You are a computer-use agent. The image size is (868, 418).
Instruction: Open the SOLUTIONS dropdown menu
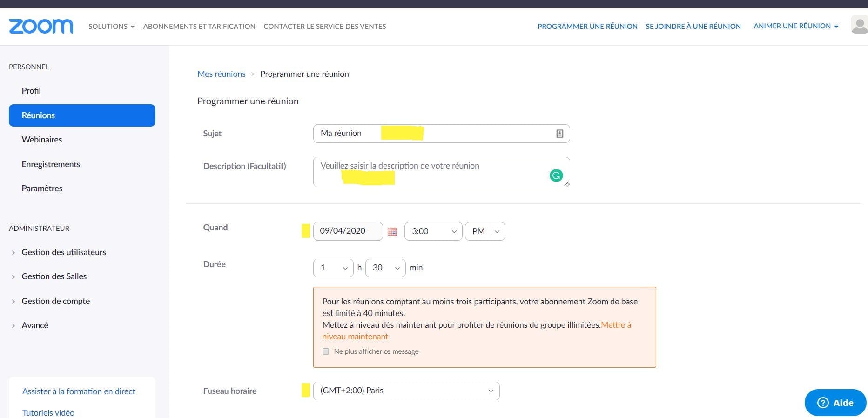[111, 27]
